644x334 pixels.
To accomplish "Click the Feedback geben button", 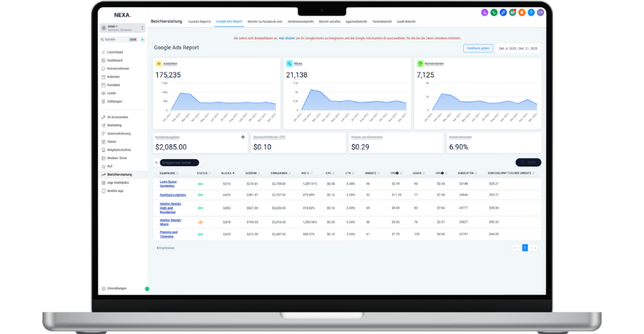I will [478, 48].
